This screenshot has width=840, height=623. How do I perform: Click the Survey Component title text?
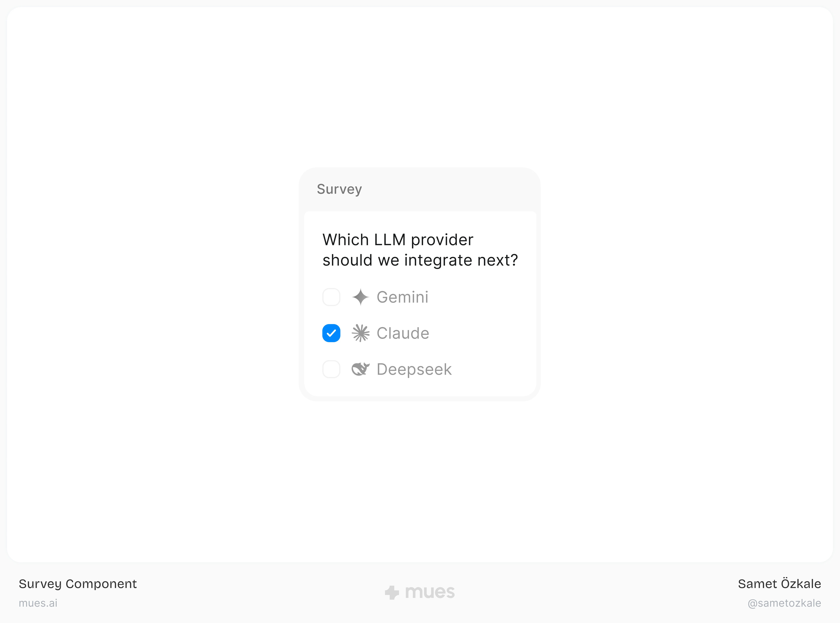(x=78, y=584)
